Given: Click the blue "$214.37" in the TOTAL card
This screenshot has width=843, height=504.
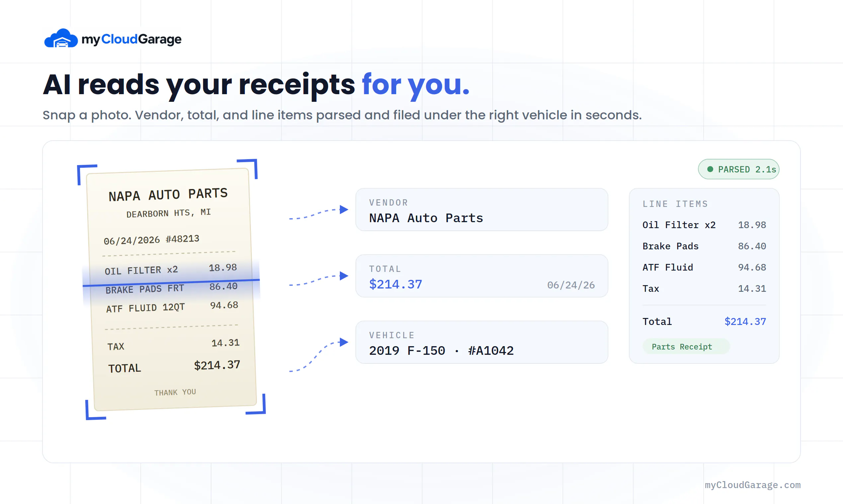Looking at the screenshot, I should tap(396, 284).
